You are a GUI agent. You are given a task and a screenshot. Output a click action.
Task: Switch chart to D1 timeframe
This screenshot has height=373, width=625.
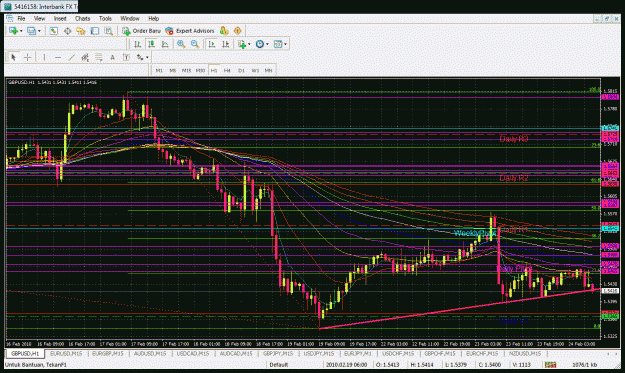[241, 71]
